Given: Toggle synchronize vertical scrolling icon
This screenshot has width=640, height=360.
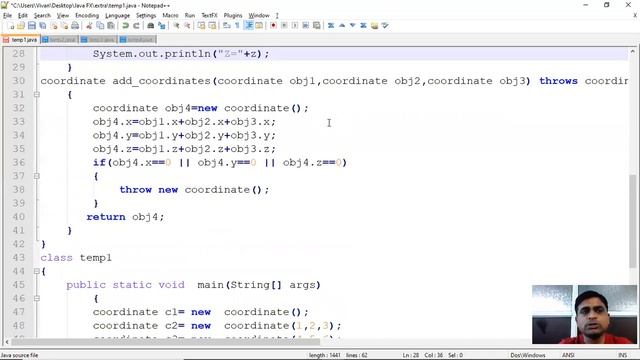Looking at the screenshot, I should 201,26.
